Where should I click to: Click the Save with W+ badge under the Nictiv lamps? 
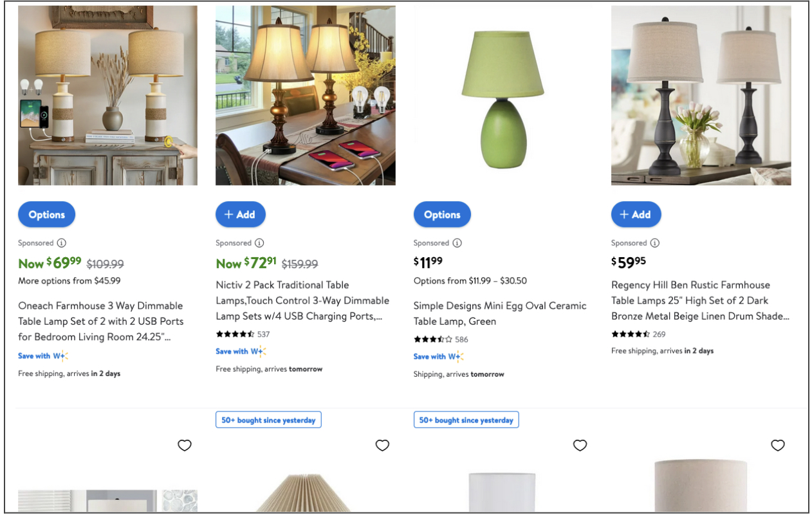[x=241, y=351]
